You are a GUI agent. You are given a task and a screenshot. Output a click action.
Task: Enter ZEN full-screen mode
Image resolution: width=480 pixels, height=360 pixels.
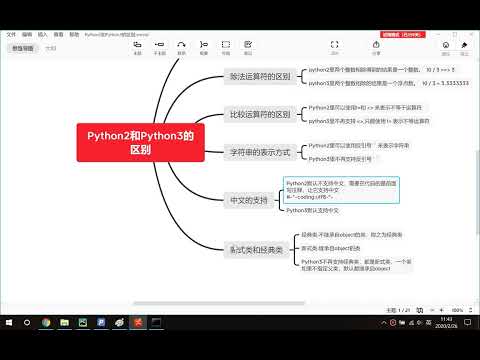334,45
